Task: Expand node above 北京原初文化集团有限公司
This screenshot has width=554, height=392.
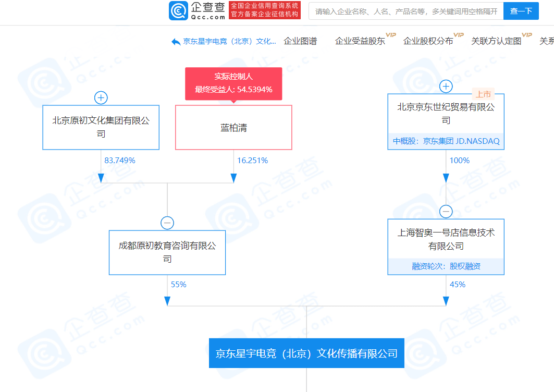Action: click(101, 97)
